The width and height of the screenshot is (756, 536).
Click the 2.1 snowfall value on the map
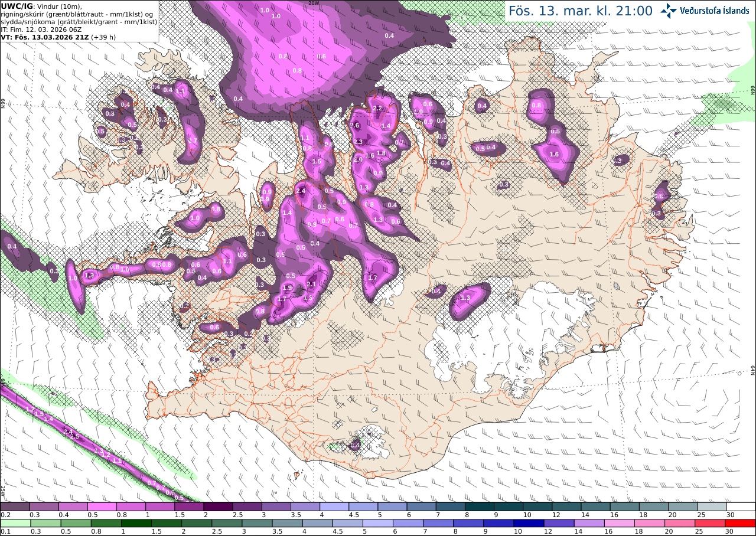(312, 284)
